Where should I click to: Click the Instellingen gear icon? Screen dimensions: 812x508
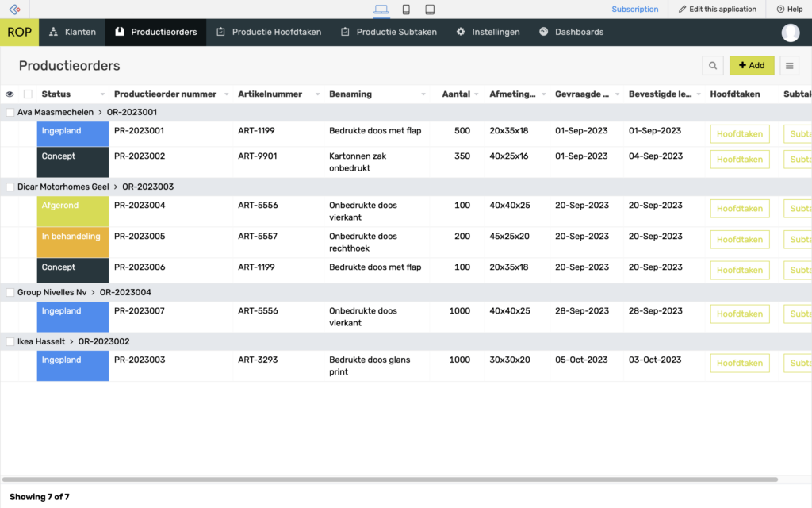tap(461, 32)
